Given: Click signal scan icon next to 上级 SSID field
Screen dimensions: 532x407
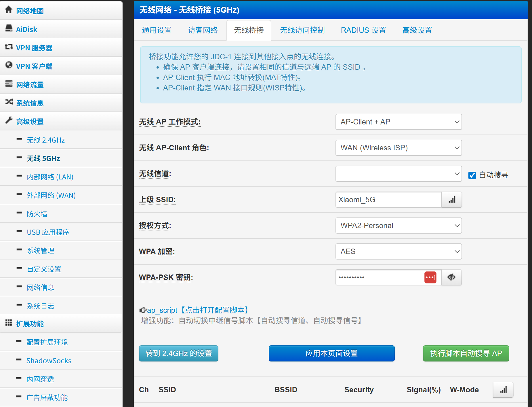Looking at the screenshot, I should click(452, 200).
